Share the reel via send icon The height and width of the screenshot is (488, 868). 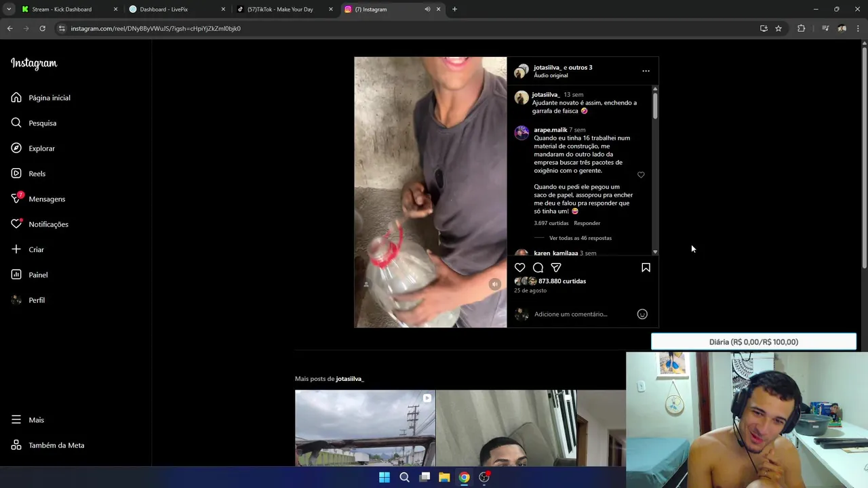556,268
